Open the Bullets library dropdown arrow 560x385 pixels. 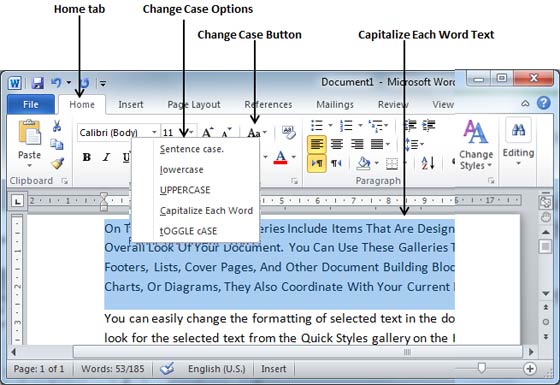[330, 125]
